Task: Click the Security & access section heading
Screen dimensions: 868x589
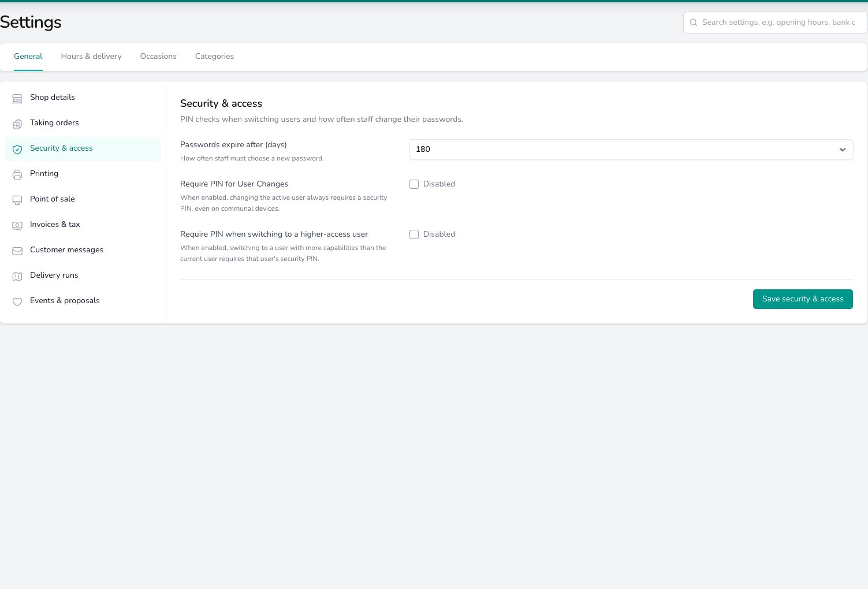Action: (221, 103)
